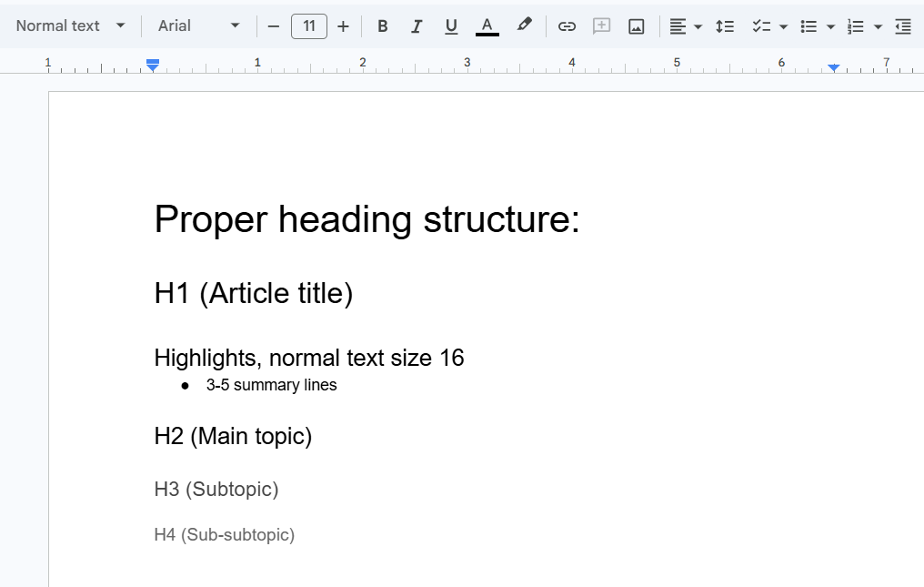Screen dimensions: 924x587
Task: Click the numbered list icon
Action: click(855, 26)
